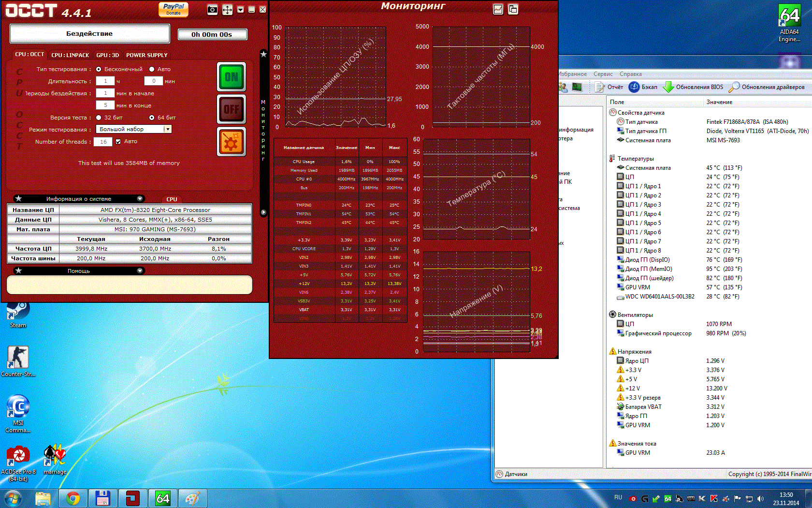
Task: Collapse the Информация о системе section
Action: point(140,199)
